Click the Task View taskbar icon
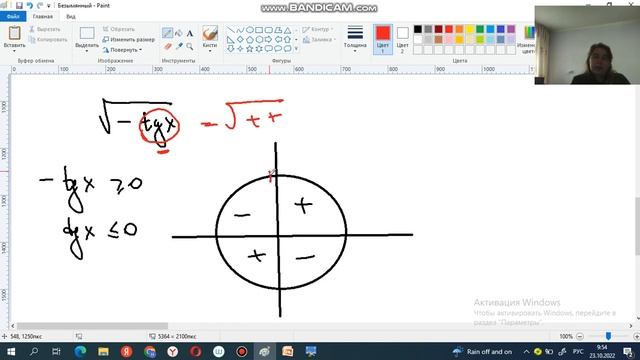The height and width of the screenshot is (360, 640). 56,351
